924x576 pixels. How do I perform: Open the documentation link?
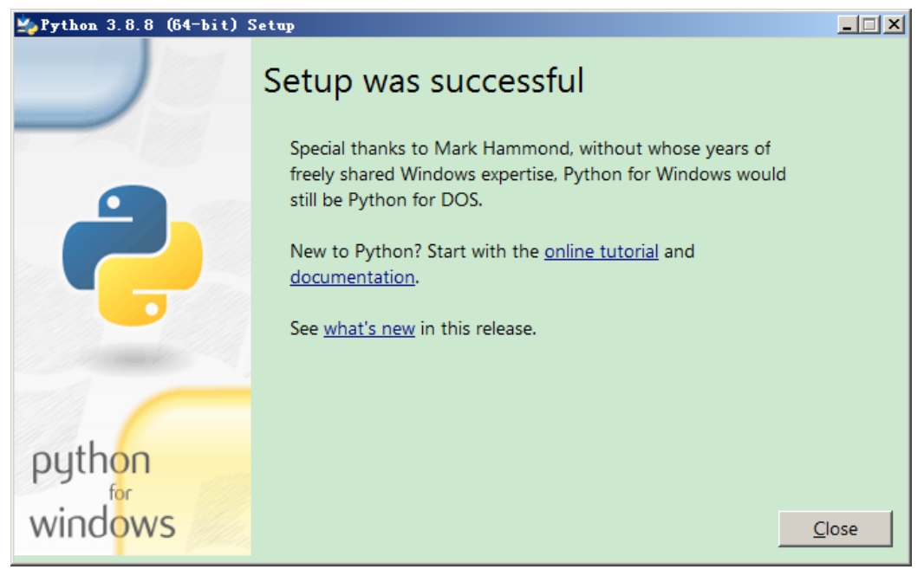352,278
